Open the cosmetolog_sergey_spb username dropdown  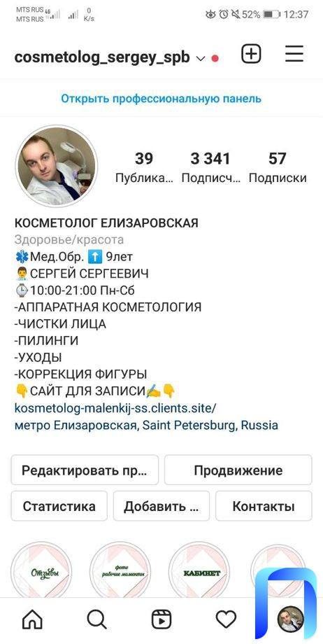pos(102,57)
